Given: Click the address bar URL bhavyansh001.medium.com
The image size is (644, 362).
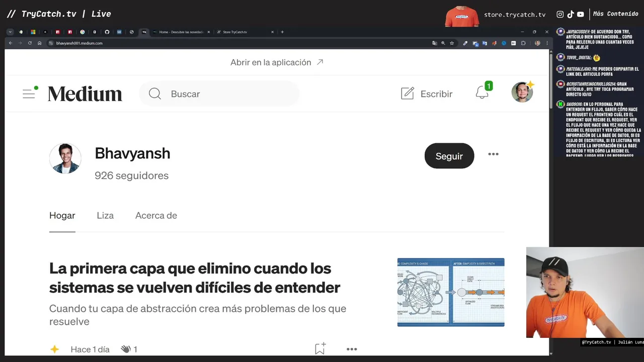Looking at the screenshot, I should pos(79,43).
